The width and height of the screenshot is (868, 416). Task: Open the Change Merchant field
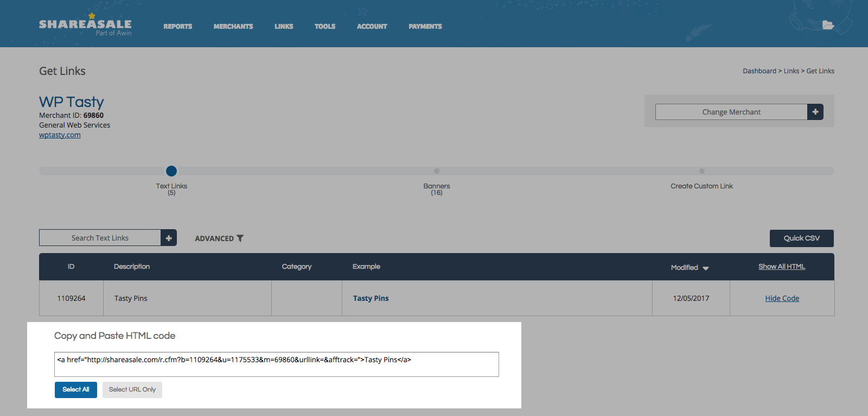coord(731,112)
